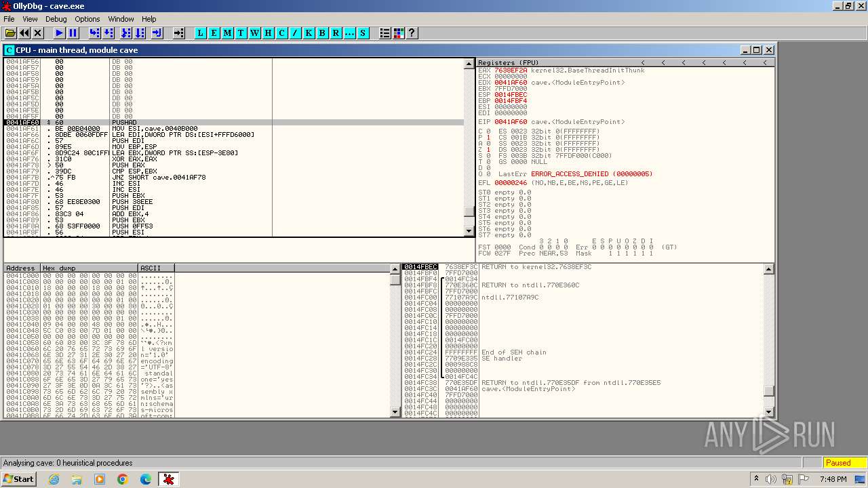The image size is (868, 488).
Task: Open the Window menu
Action: (x=121, y=19)
